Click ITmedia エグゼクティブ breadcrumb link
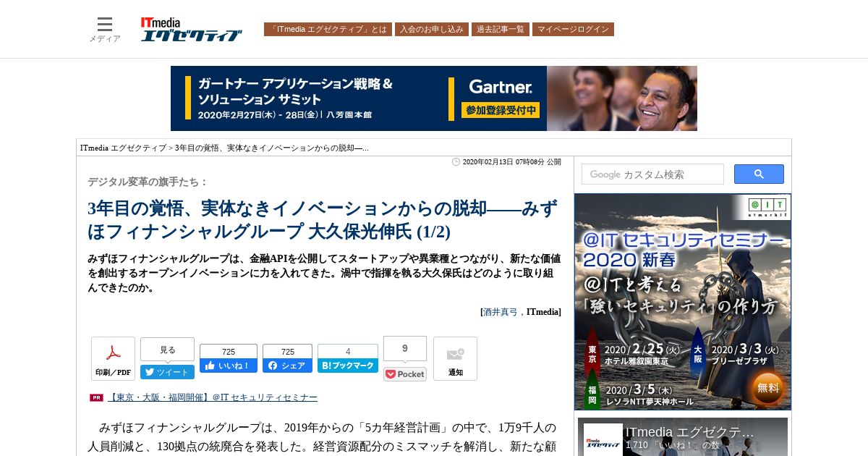 pos(123,148)
